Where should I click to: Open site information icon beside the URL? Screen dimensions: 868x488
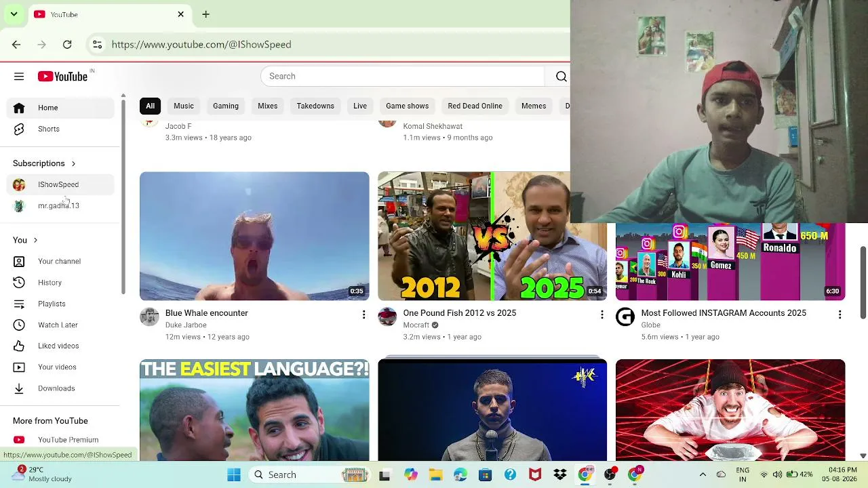[97, 45]
